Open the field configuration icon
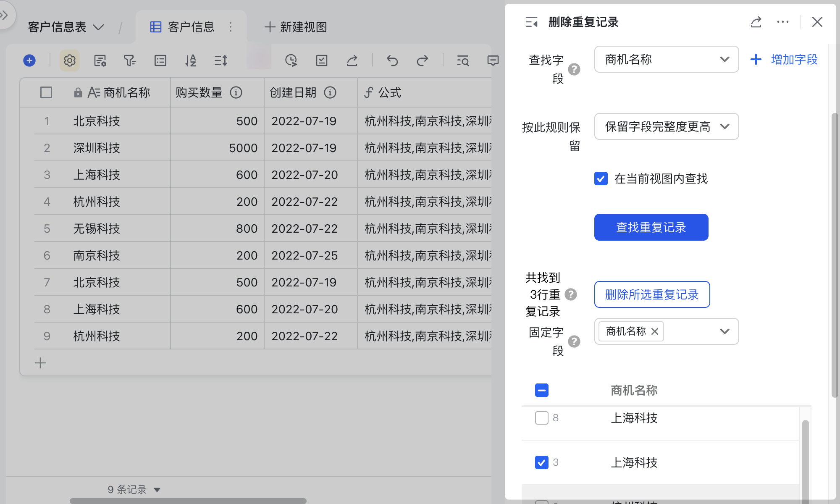The width and height of the screenshot is (840, 504). point(100,60)
